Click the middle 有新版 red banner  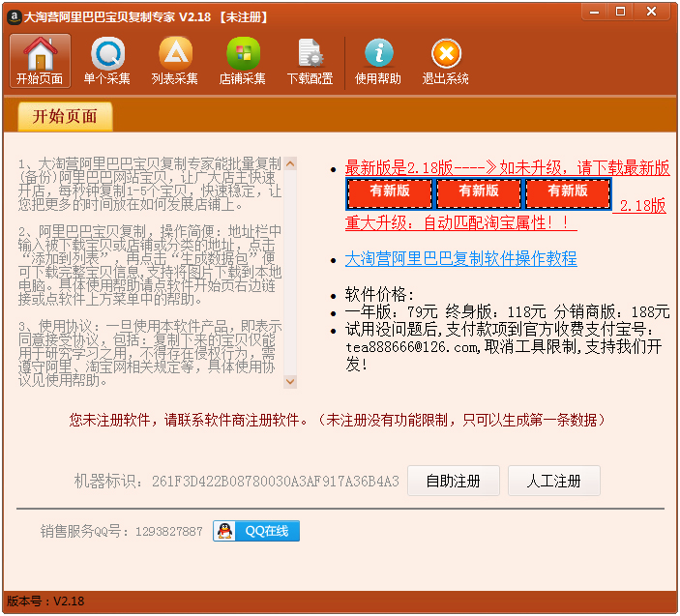click(x=479, y=192)
